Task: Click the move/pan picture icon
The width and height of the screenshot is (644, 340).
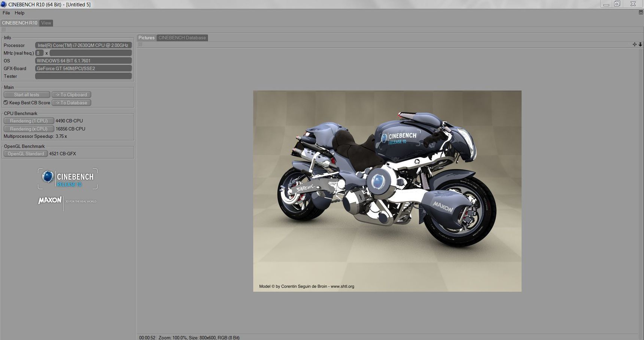Action: coord(635,45)
